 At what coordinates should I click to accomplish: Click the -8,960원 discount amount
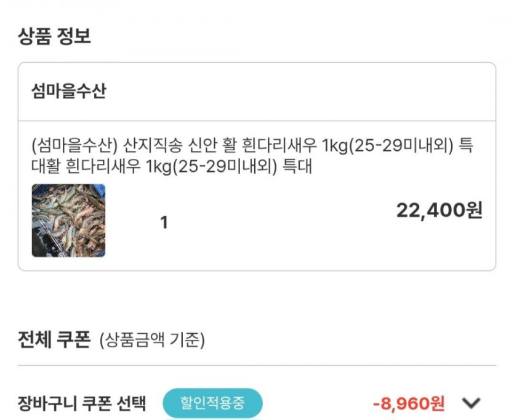click(x=409, y=403)
